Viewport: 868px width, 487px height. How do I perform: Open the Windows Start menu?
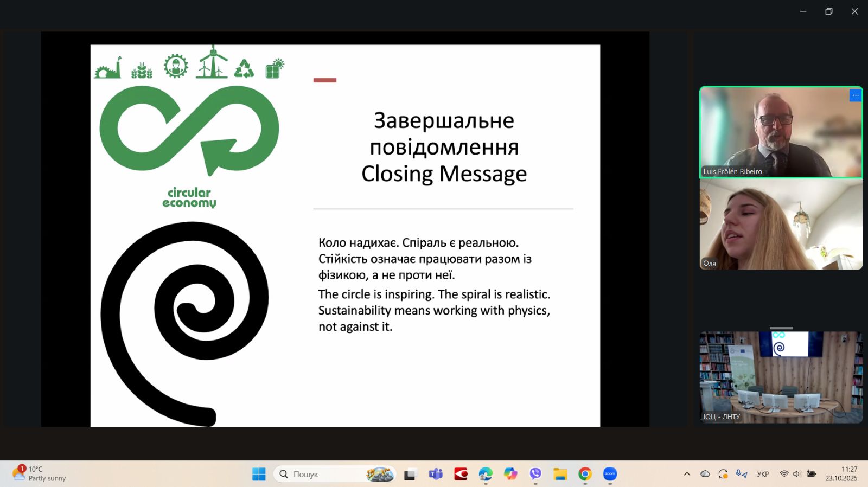(259, 474)
